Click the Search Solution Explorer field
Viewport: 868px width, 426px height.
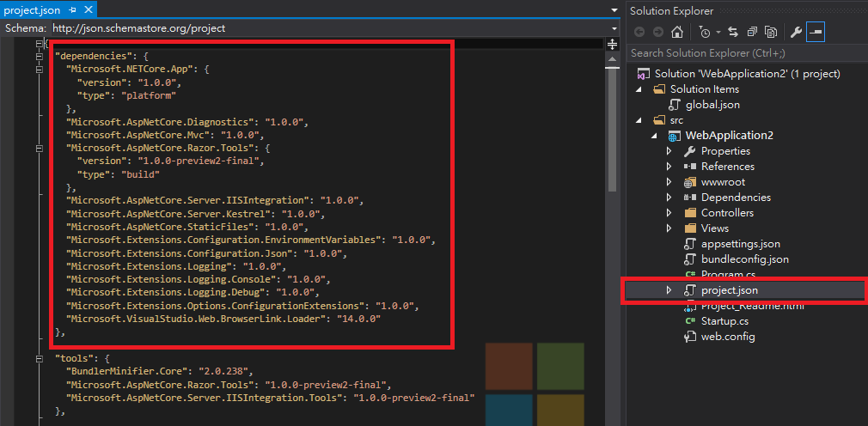point(748,53)
